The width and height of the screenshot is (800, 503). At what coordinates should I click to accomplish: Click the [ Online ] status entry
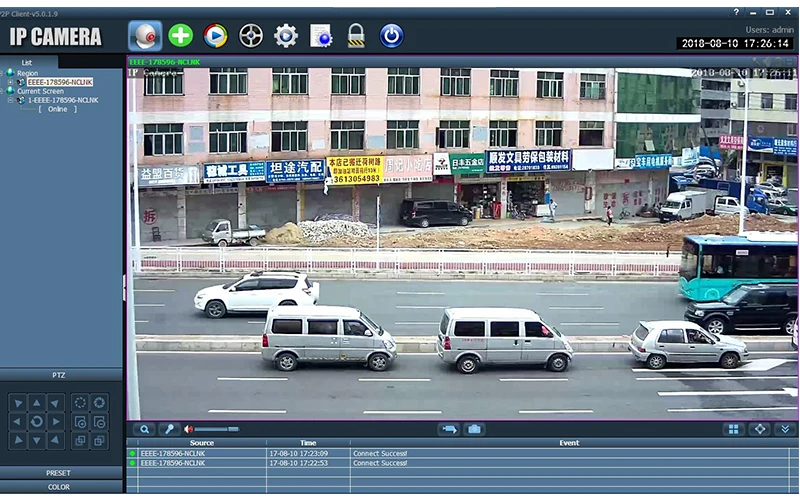(57, 109)
